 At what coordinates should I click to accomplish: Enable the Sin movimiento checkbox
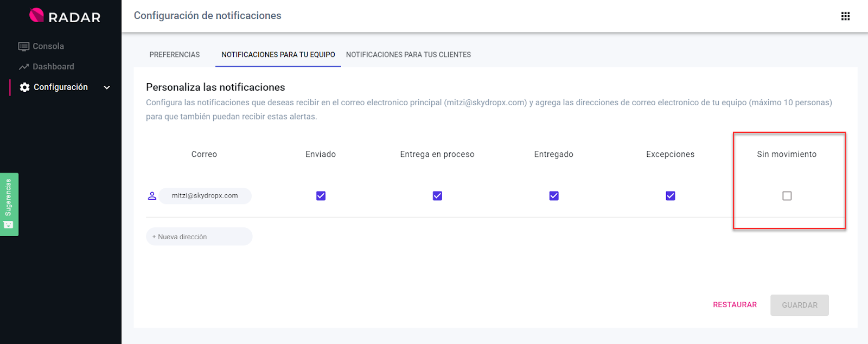coord(787,196)
